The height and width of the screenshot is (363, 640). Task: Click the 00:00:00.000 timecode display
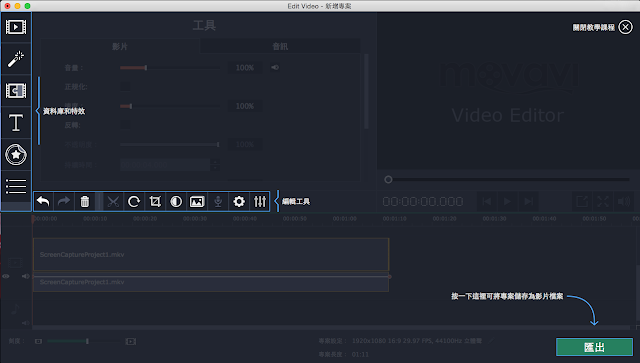(422, 202)
